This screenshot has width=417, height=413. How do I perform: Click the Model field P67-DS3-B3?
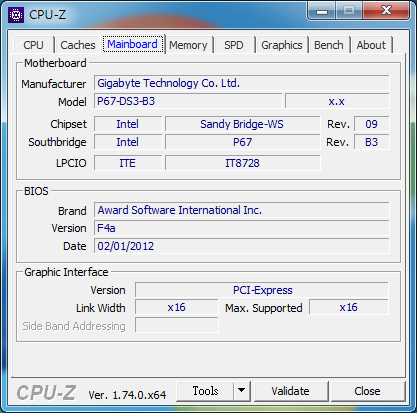[189, 101]
